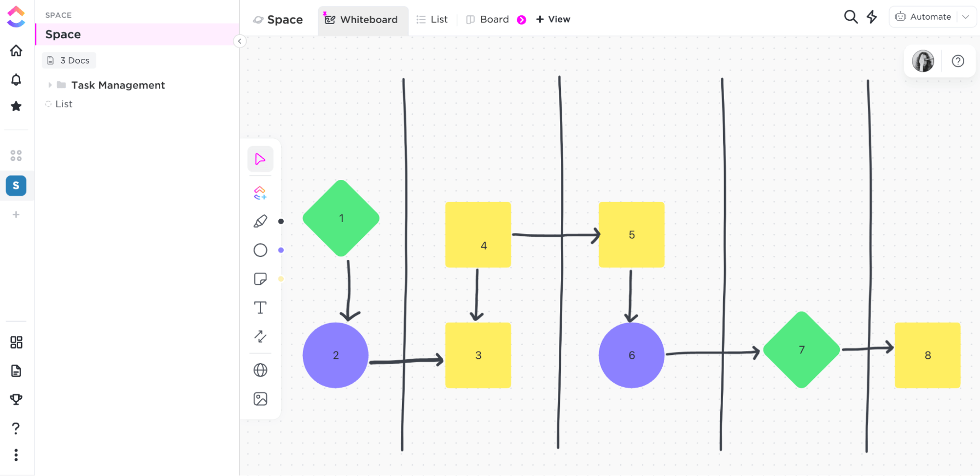Select the Text tool

tap(260, 308)
